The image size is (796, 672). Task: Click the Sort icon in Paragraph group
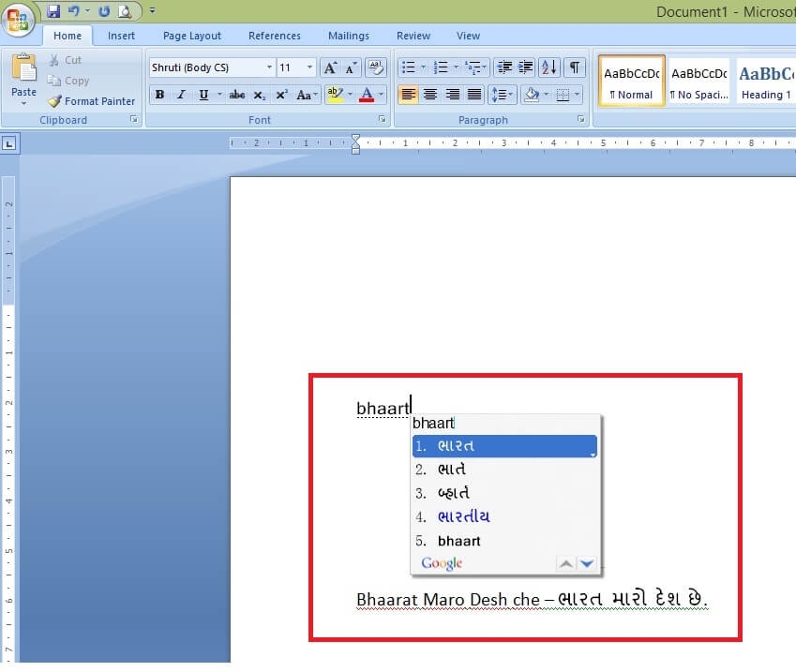(549, 67)
